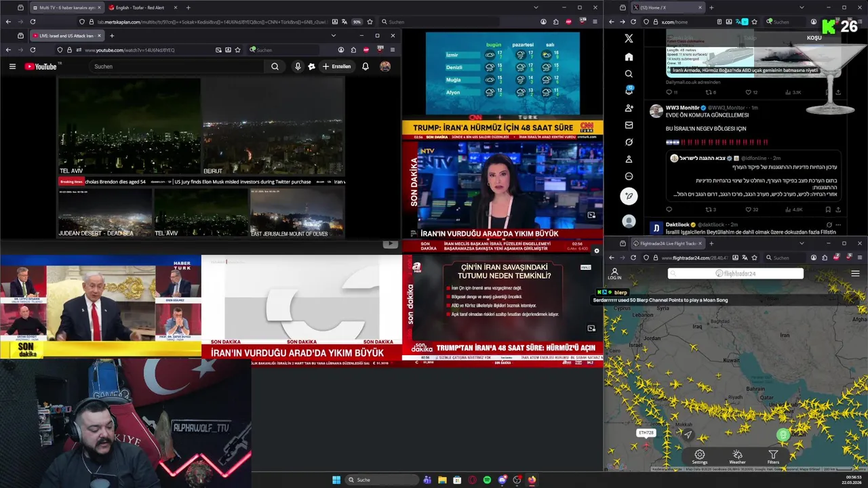Click X compose post feather button
The width and height of the screenshot is (868, 488).
(629, 196)
